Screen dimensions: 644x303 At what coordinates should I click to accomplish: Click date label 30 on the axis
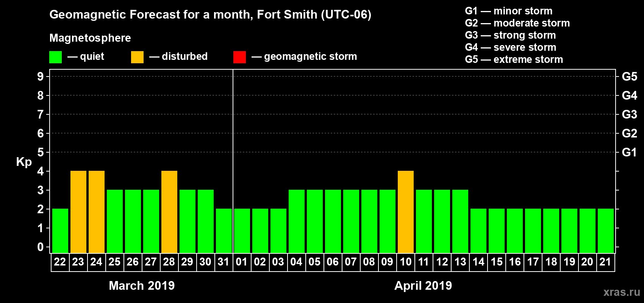click(x=205, y=262)
